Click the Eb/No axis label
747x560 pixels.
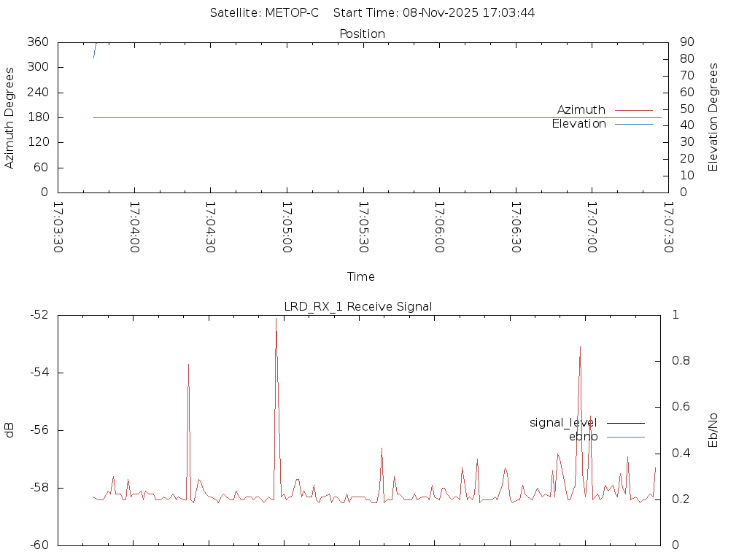pos(713,430)
